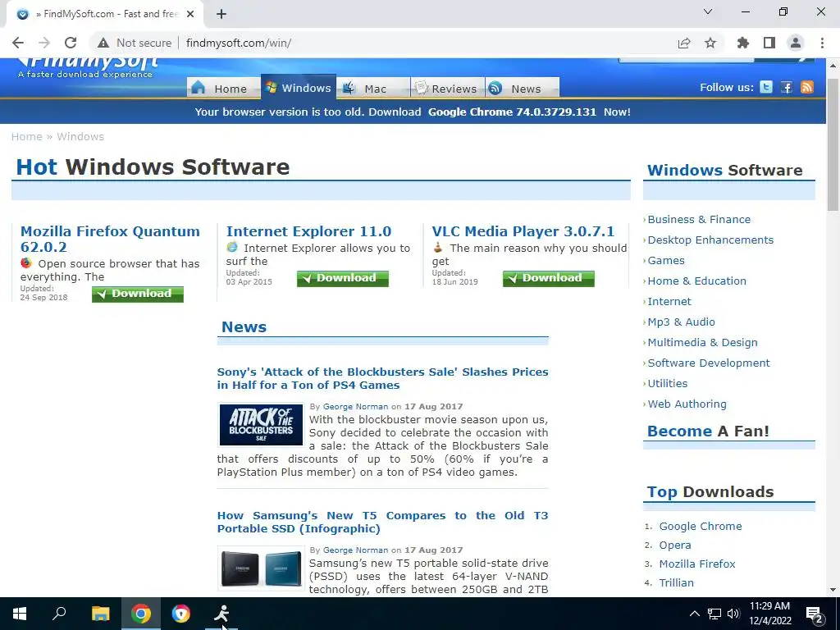Image resolution: width=840 pixels, height=630 pixels.
Task: Open the Reviews site tab
Action: point(447,88)
